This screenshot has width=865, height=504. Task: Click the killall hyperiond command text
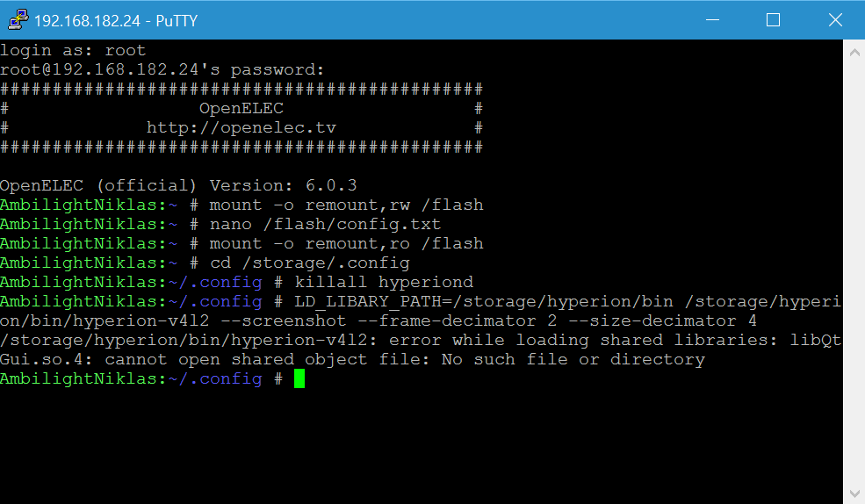pos(384,283)
